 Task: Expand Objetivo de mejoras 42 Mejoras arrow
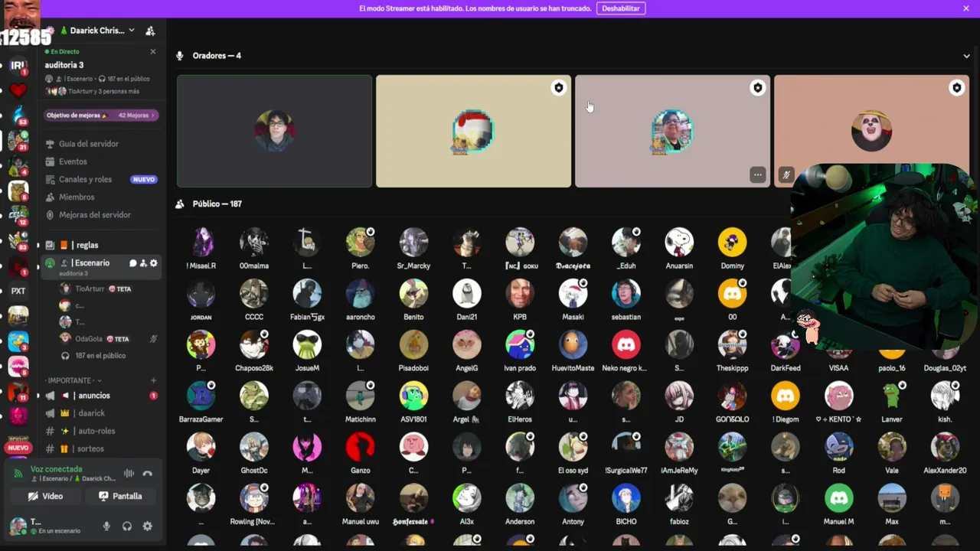click(x=153, y=116)
